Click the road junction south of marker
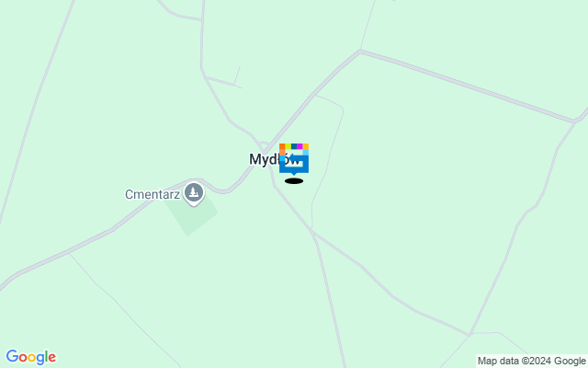 311,231
